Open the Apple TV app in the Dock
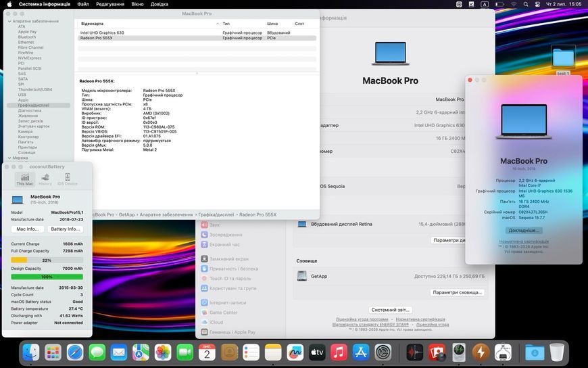Image resolution: width=588 pixels, height=368 pixels. [317, 352]
